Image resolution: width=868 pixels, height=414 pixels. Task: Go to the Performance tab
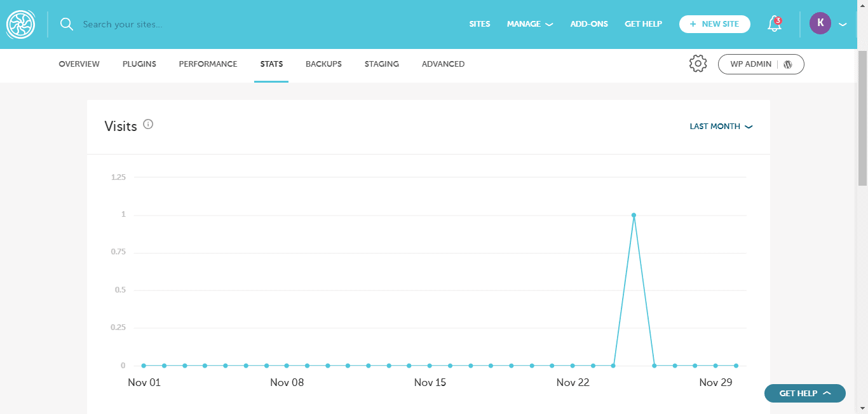pos(208,64)
